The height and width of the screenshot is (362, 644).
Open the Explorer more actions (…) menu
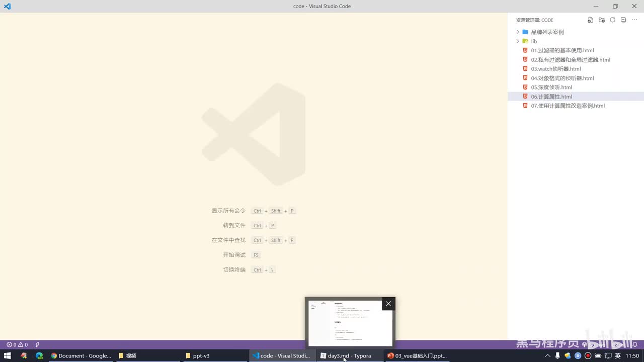[634, 20]
